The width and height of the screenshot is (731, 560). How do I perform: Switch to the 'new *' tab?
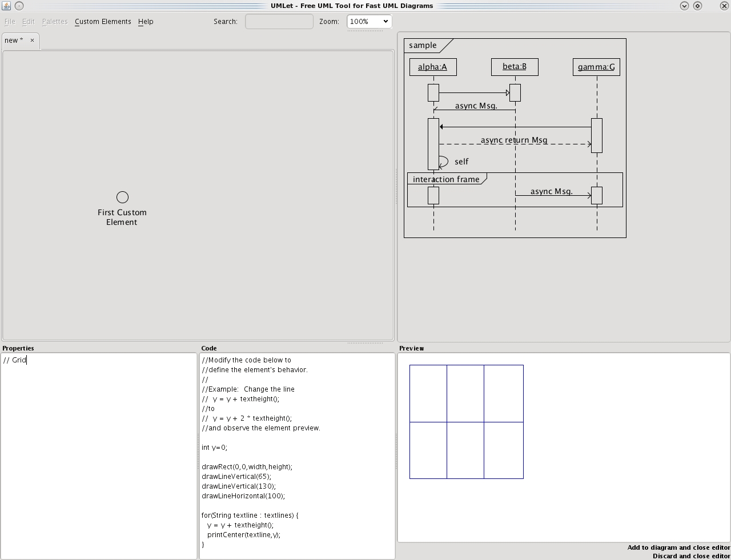point(14,41)
